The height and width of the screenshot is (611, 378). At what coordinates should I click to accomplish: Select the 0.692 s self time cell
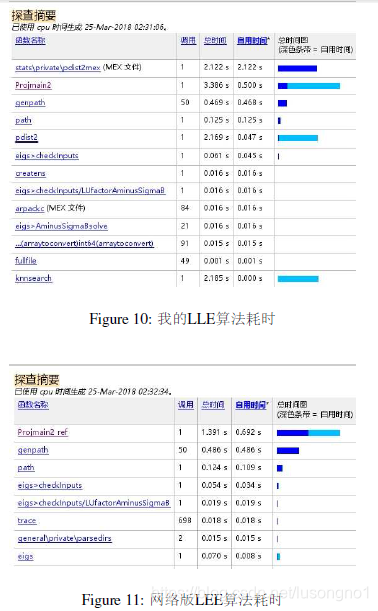pos(248,432)
